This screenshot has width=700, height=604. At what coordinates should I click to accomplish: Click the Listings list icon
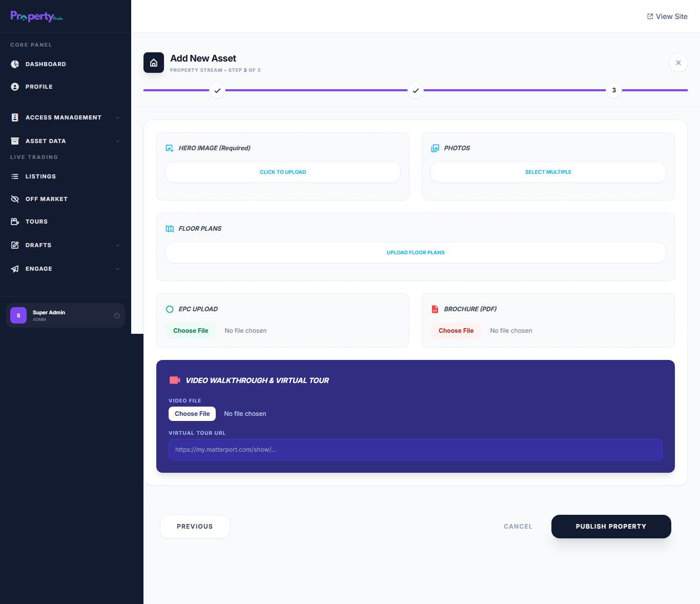15,176
